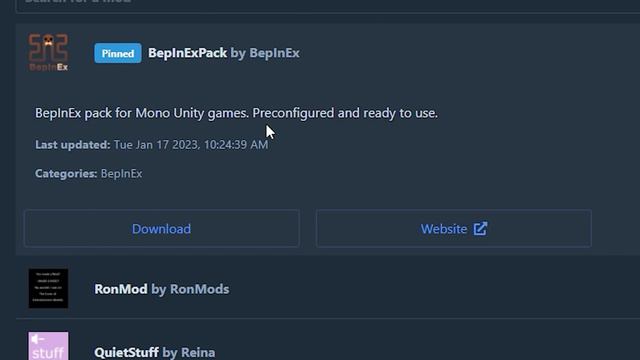The width and height of the screenshot is (640, 360).
Task: Open the BepInExPack Website link
Action: [x=453, y=229]
